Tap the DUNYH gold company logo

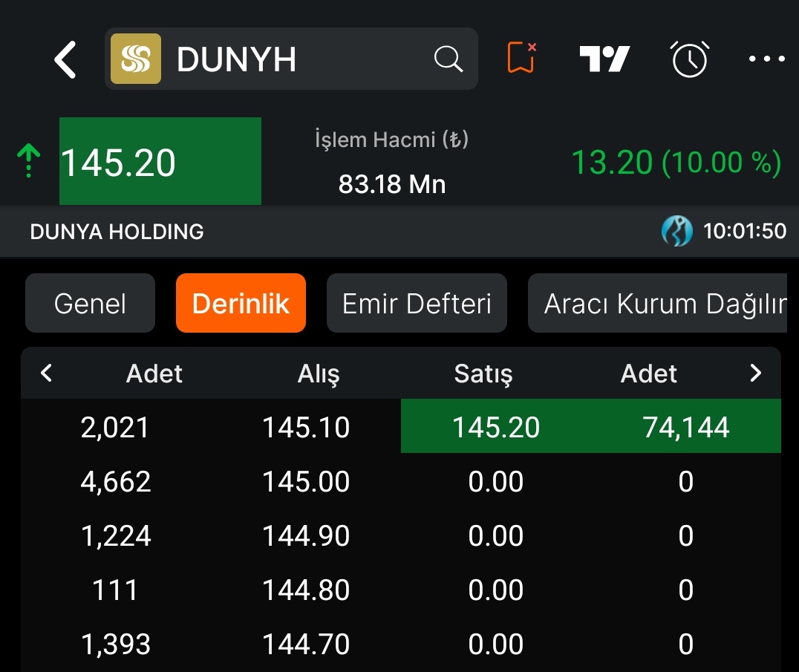pos(136,59)
